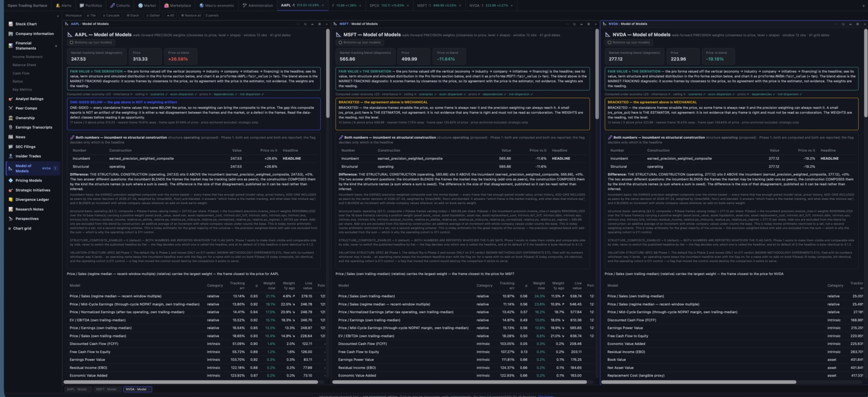Expand the Financial Statements submenu arrow
Image resolution: width=868 pixels, height=397 pixels.
[x=56, y=46]
